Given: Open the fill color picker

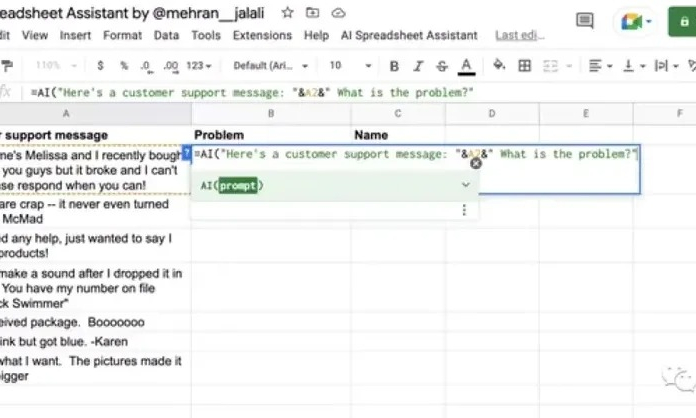Looking at the screenshot, I should pyautogui.click(x=499, y=65).
